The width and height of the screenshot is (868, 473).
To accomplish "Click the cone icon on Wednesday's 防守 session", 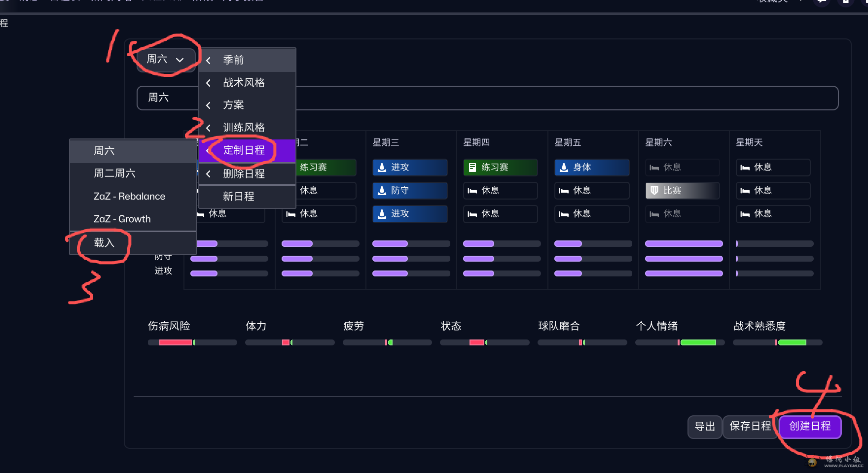I will pos(382,191).
